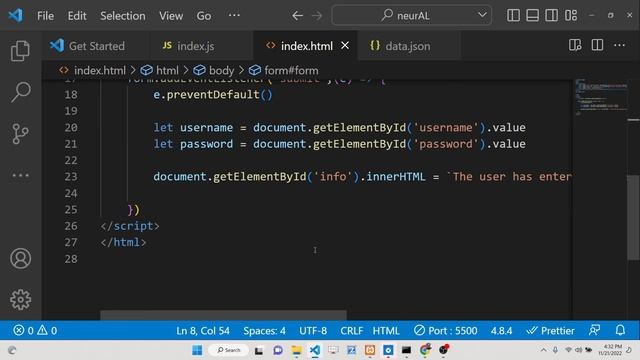Image resolution: width=640 pixels, height=360 pixels.
Task: Click the Prettier status item
Action: click(x=550, y=330)
